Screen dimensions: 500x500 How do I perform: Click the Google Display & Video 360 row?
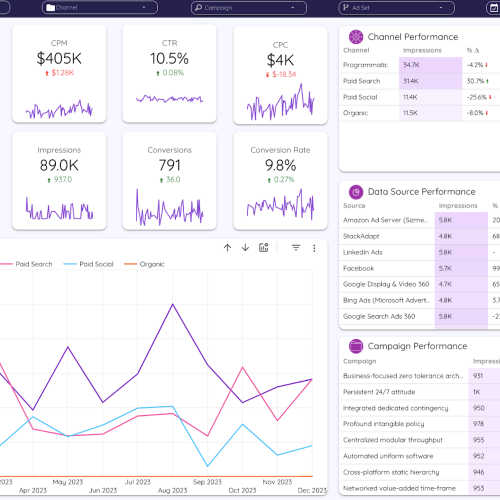click(419, 284)
